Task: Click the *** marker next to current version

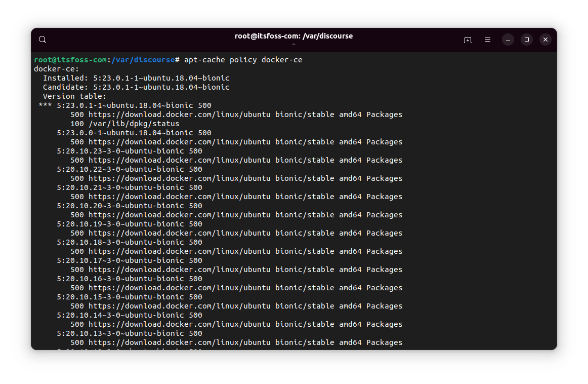Action: (x=45, y=105)
